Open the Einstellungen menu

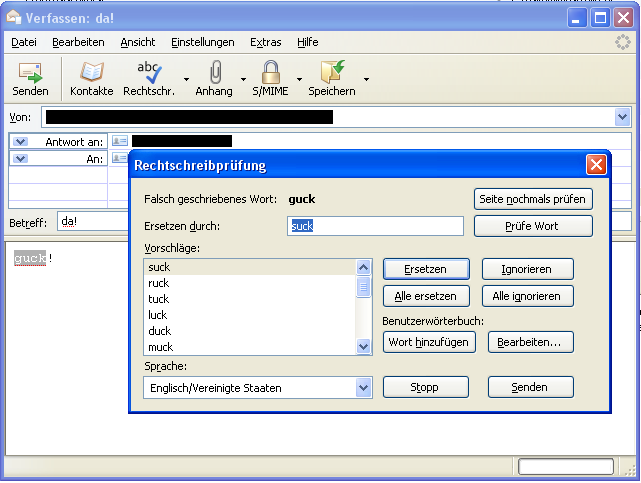(x=202, y=42)
